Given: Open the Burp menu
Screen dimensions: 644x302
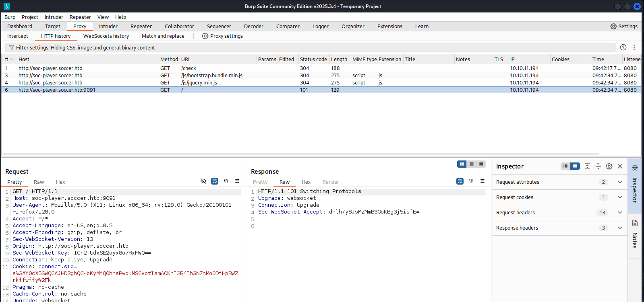Looking at the screenshot, I should coord(10,17).
